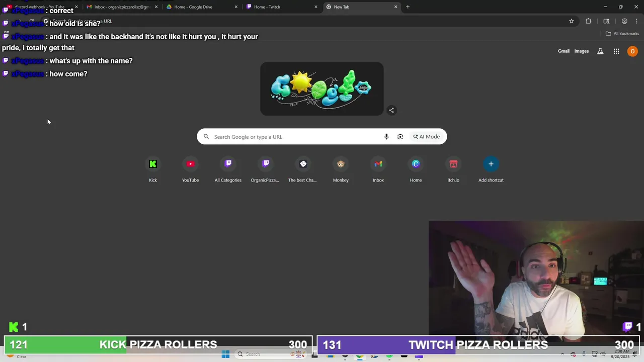This screenshot has height=362, width=644.
Task: Click the Windows Start button in taskbar
Action: pyautogui.click(x=225, y=354)
